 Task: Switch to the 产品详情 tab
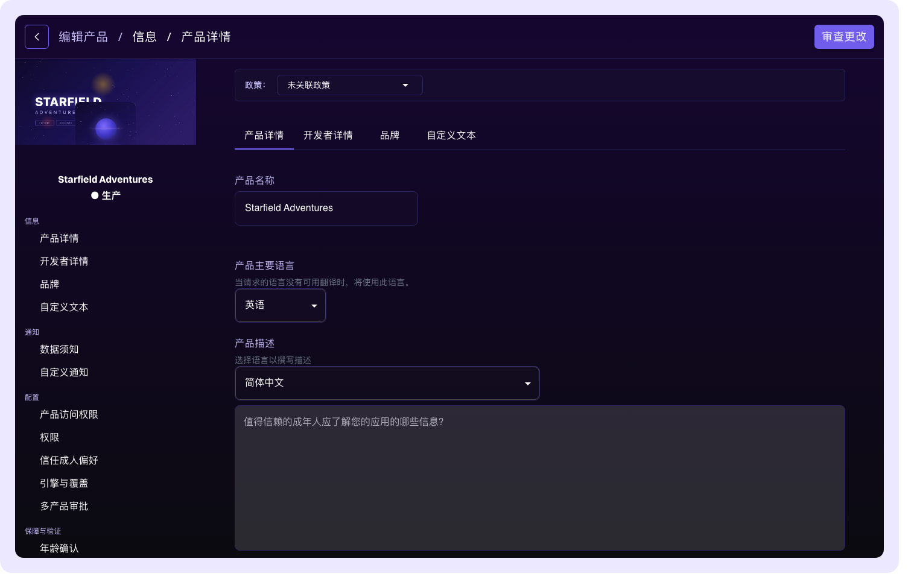pos(264,135)
